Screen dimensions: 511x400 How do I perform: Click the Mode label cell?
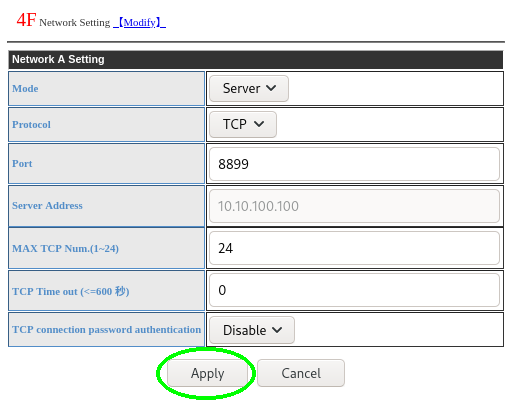pos(106,89)
